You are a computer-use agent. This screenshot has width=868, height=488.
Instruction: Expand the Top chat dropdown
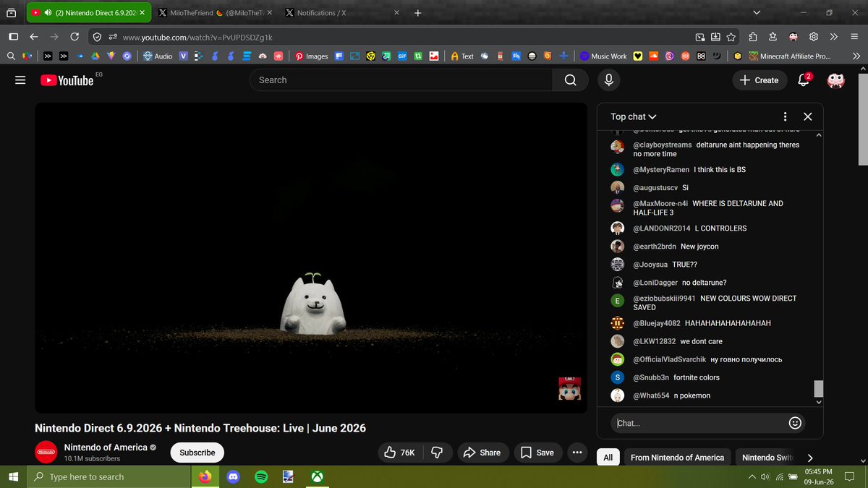(x=633, y=116)
